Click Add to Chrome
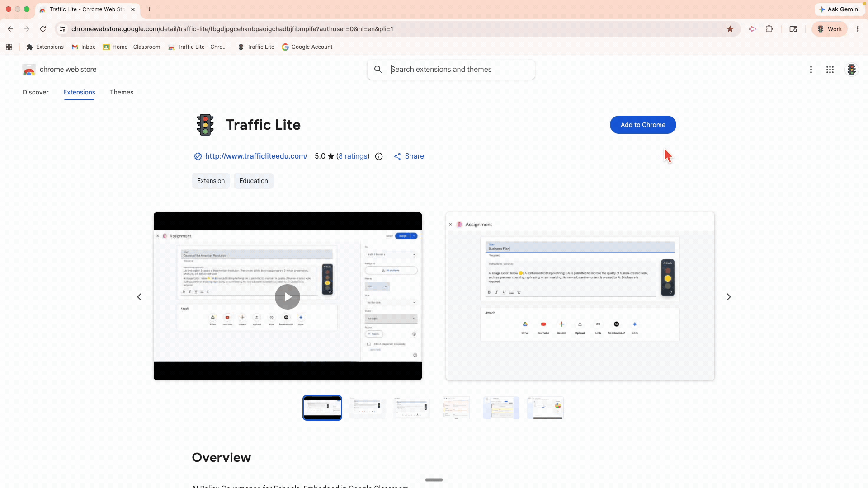Screen dimensions: 868x488 643,125
